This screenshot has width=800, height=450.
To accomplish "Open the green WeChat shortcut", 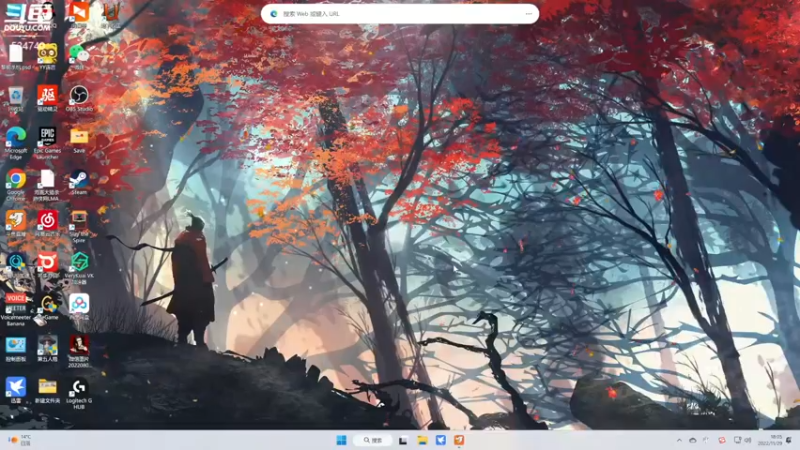I will tap(79, 56).
